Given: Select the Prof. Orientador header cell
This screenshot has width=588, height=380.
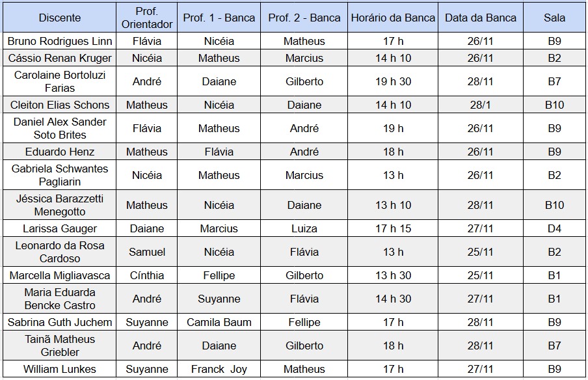Looking at the screenshot, I should point(147,18).
